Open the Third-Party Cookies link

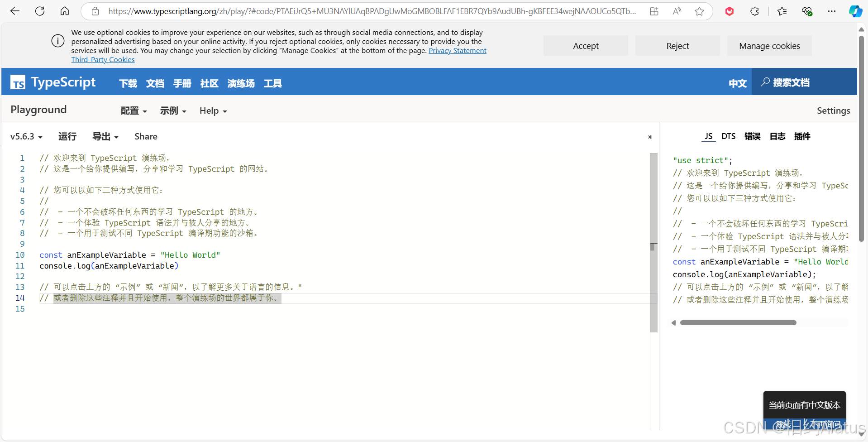pos(103,60)
